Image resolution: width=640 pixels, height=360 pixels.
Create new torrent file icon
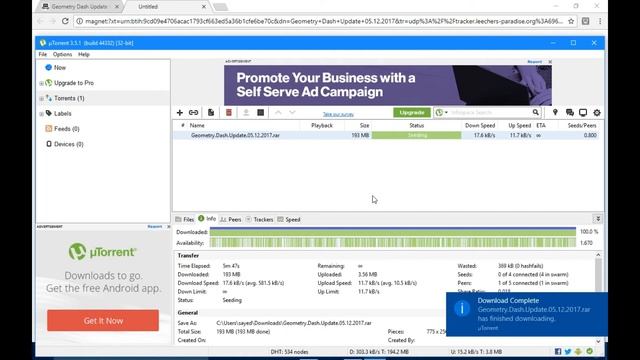pos(211,113)
